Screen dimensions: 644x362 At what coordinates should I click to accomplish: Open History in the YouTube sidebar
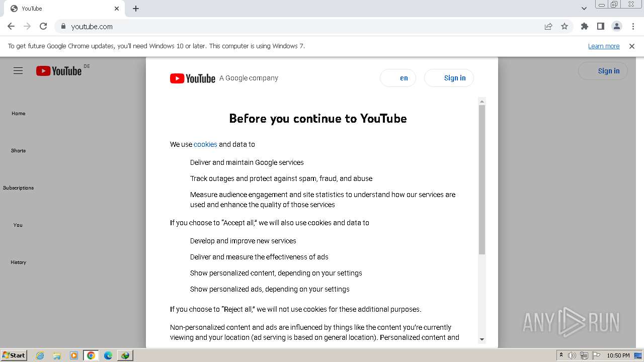[x=19, y=262]
